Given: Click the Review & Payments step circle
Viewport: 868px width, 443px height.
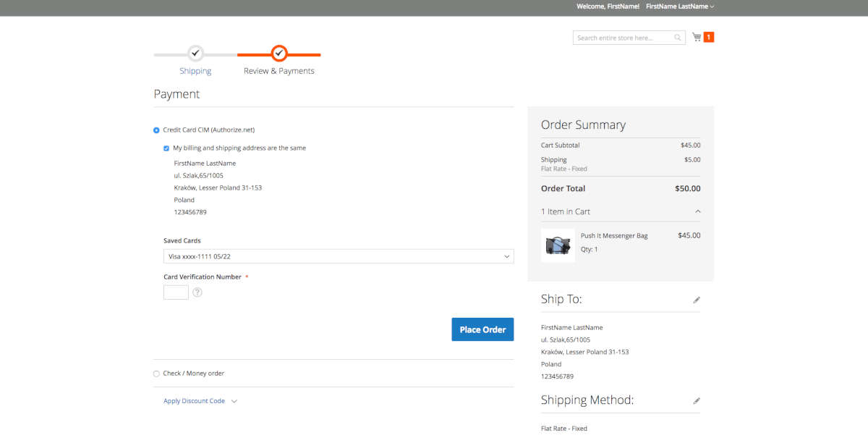Looking at the screenshot, I should [x=279, y=54].
